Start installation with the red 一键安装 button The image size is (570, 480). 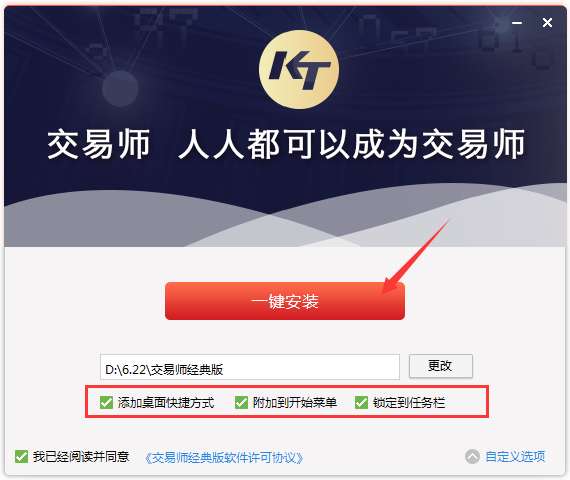click(x=285, y=301)
